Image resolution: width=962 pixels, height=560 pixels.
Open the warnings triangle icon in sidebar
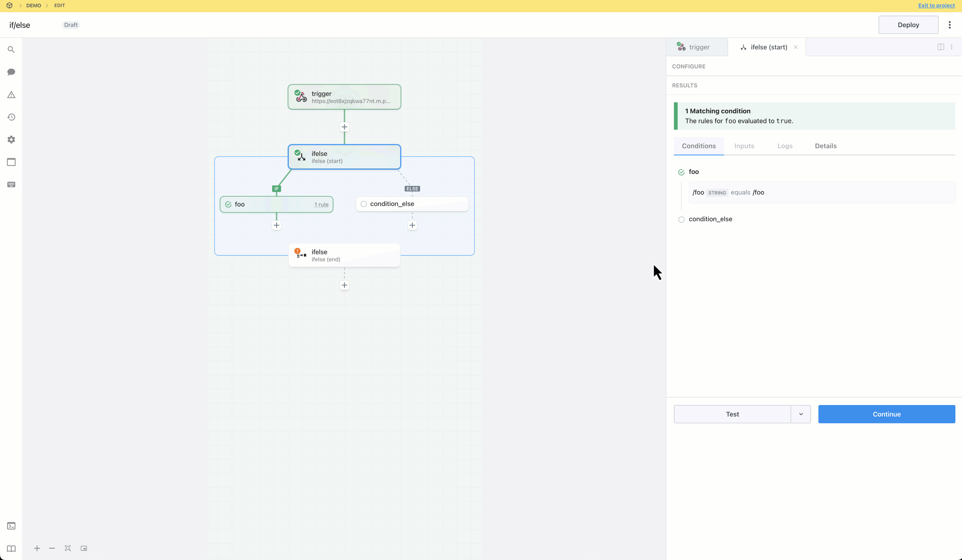tap(11, 95)
